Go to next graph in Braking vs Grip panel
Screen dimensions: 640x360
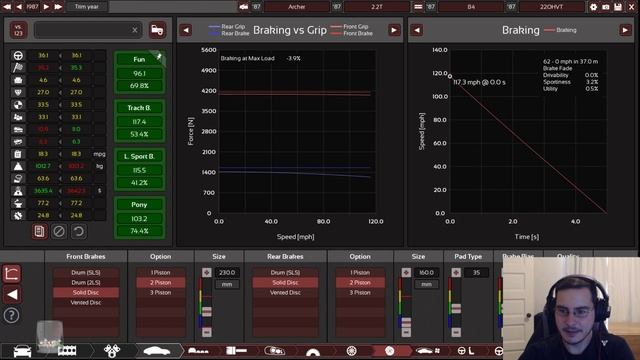(x=394, y=30)
